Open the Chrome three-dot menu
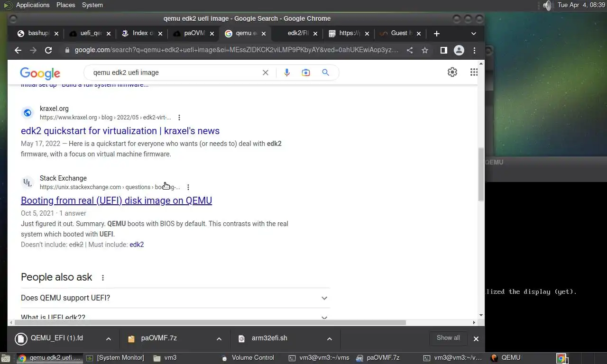 [474, 50]
